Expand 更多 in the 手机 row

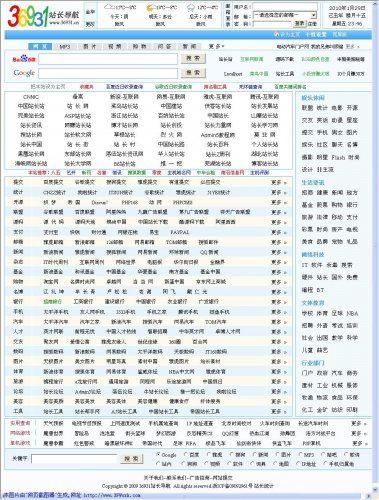pos(279,312)
